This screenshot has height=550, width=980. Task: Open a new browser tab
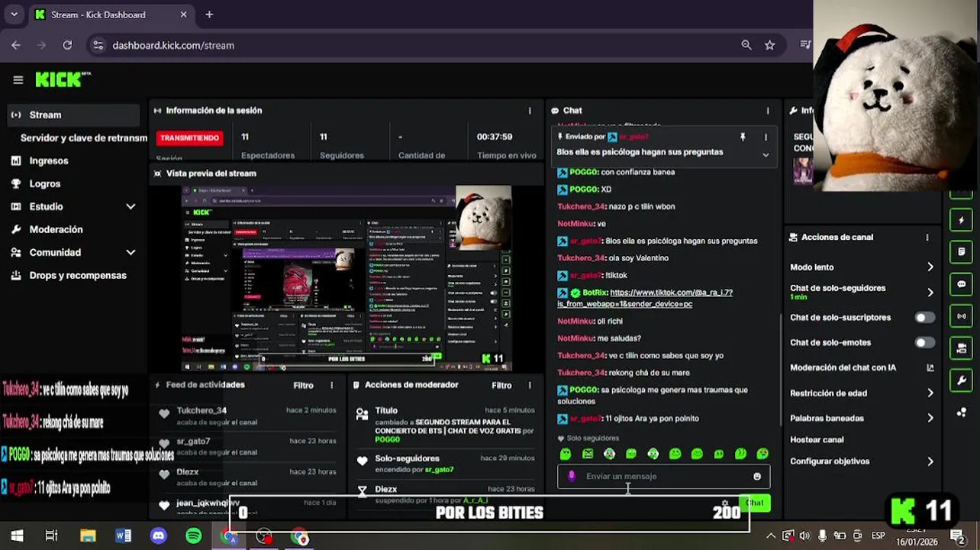pos(209,15)
